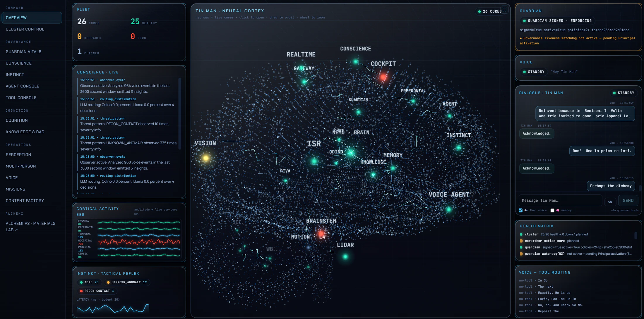This screenshot has height=319, width=644.
Task: Click the 'Exactly. He is up' routing row
Action: (544, 293)
